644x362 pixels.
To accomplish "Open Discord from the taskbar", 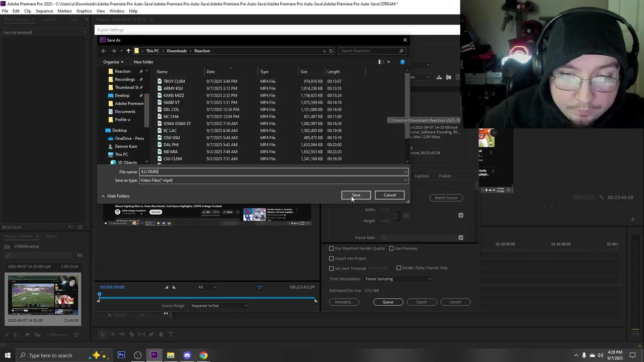I will 187,355.
